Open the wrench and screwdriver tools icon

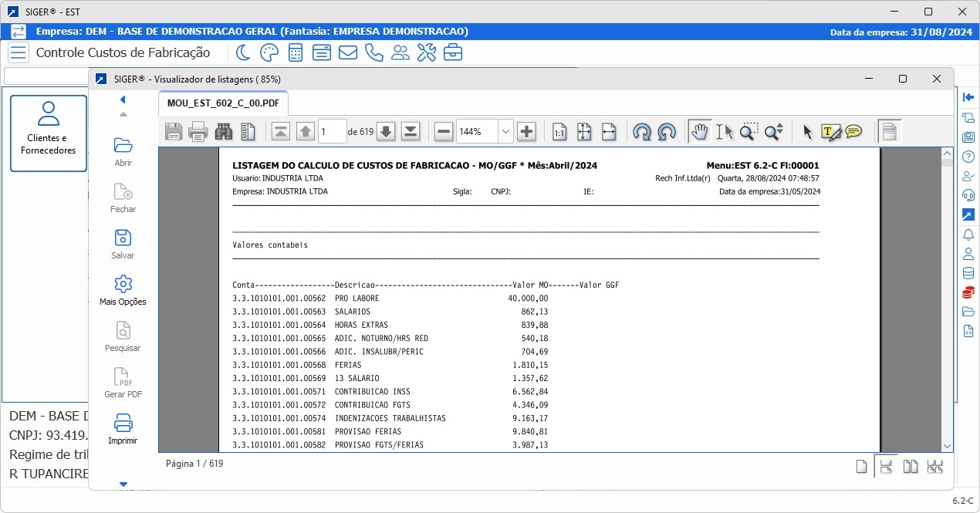tap(427, 52)
